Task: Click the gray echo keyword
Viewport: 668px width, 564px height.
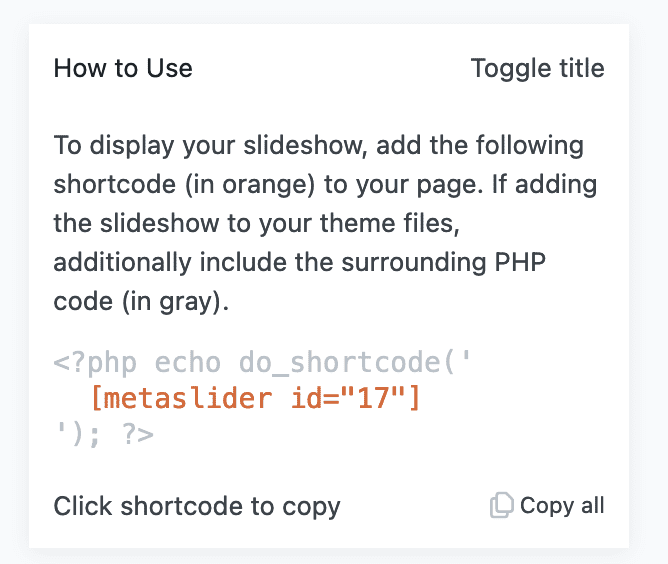Action: point(187,363)
